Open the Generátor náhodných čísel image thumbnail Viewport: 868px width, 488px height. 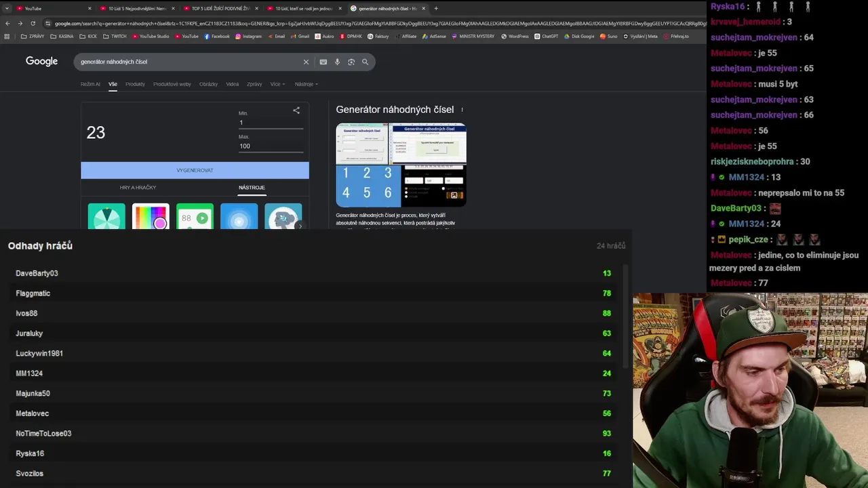pyautogui.click(x=401, y=165)
